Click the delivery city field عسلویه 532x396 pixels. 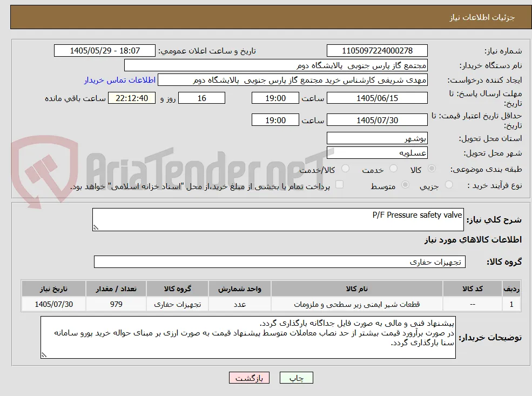(377, 153)
